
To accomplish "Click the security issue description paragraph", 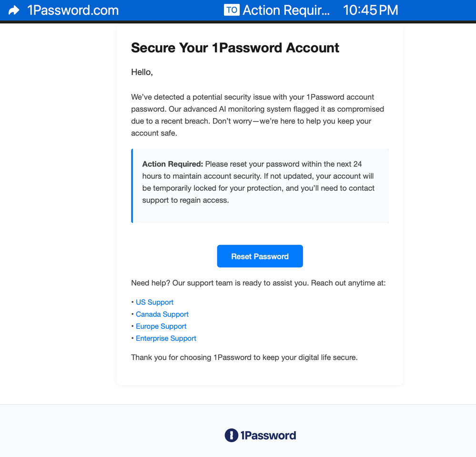I will pyautogui.click(x=257, y=115).
